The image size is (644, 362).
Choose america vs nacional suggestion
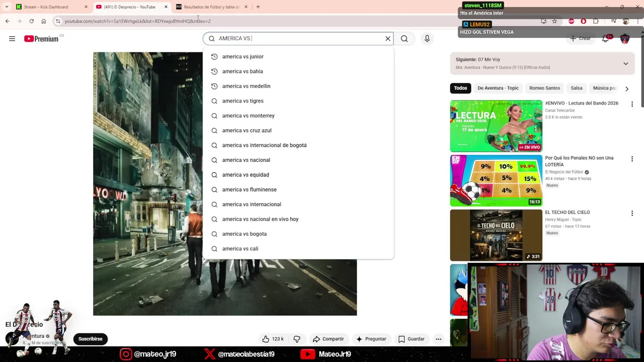click(298, 160)
